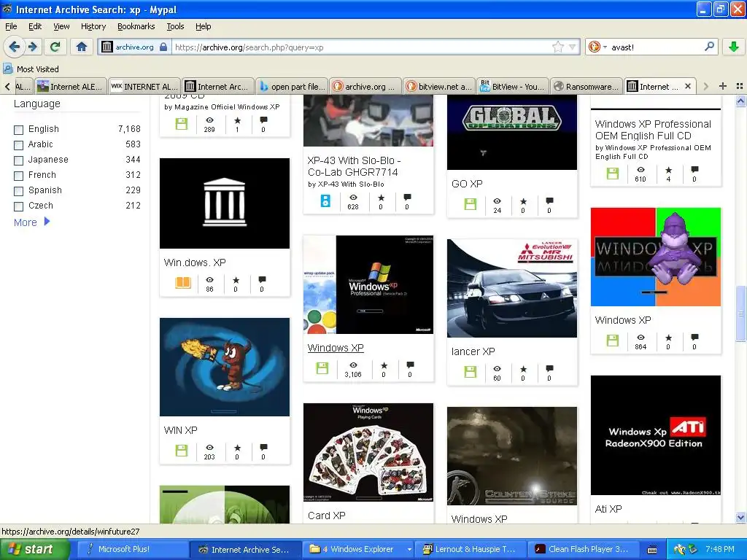
Task: Click the audio icon under XP-43 With Slo-Blo
Action: pos(325,201)
